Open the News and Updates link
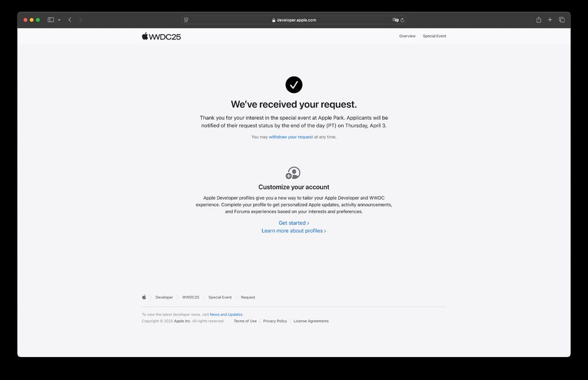588x380 pixels. [x=226, y=315]
